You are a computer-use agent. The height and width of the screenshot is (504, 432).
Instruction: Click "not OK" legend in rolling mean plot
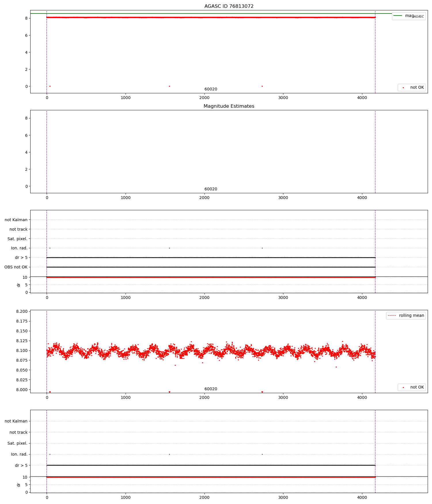pyautogui.click(x=412, y=387)
